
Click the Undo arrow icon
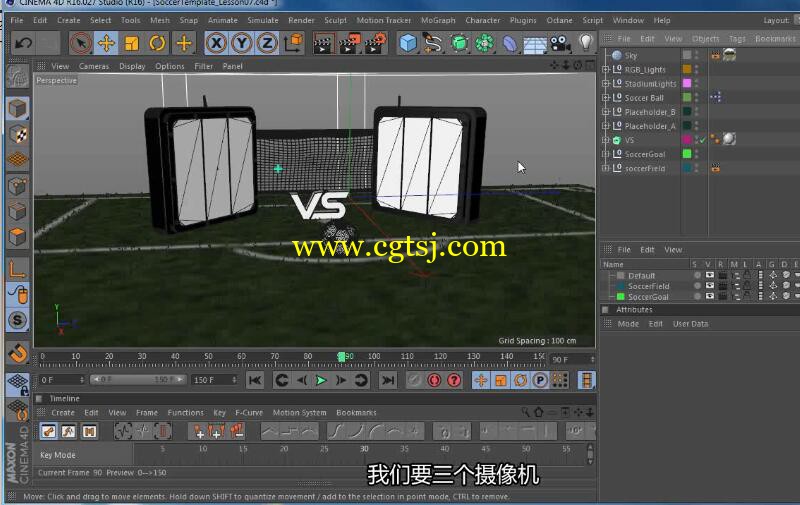[23, 43]
